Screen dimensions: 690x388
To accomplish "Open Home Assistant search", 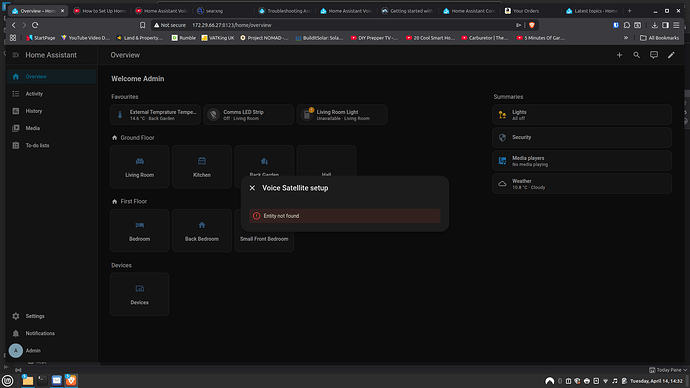I will click(x=636, y=55).
